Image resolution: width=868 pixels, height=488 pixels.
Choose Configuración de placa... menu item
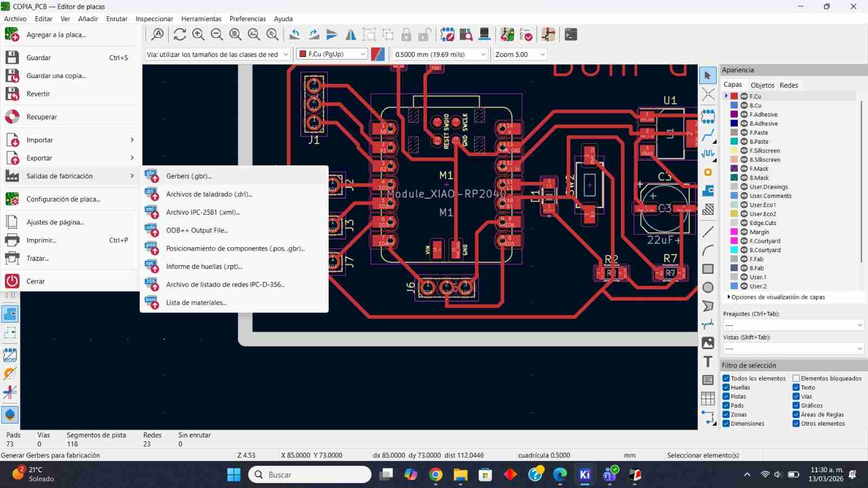(71, 199)
